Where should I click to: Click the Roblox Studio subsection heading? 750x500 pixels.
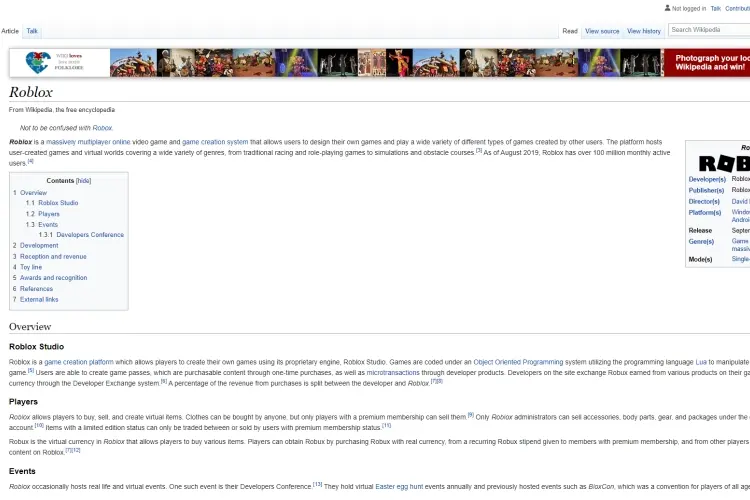36,347
